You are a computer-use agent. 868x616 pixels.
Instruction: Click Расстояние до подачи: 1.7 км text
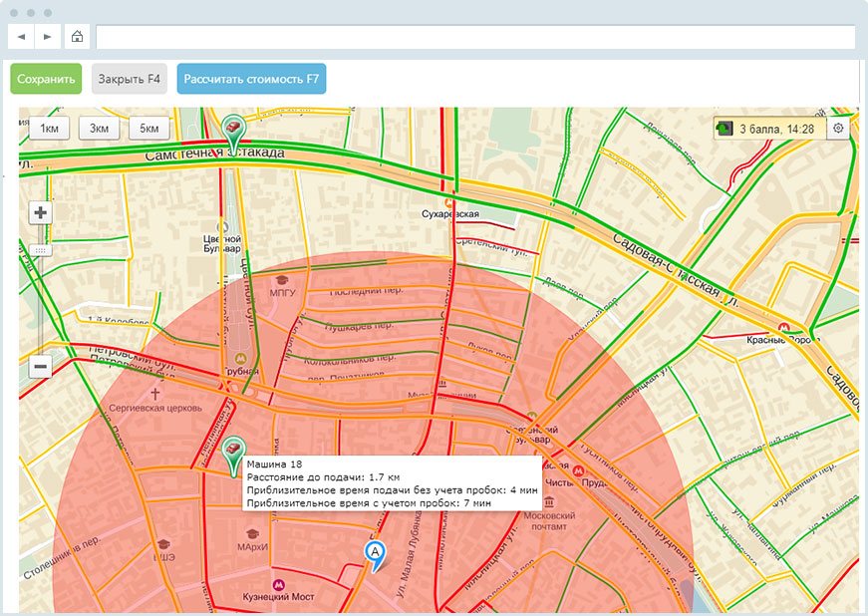(323, 477)
